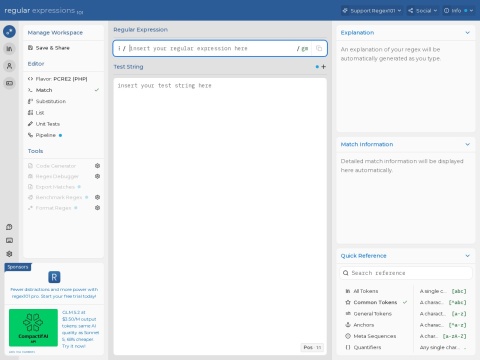Select List editor mode
Image resolution: width=480 pixels, height=360 pixels.
(x=63, y=113)
